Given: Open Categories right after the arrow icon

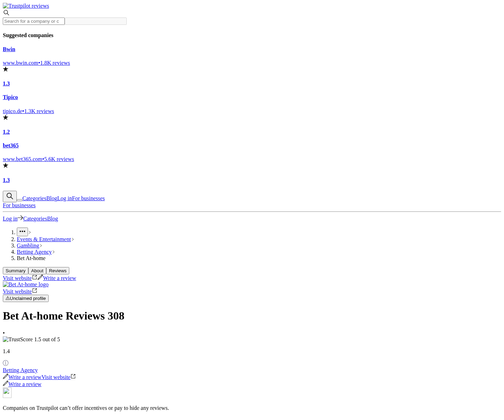Looking at the screenshot, I should click(35, 219).
